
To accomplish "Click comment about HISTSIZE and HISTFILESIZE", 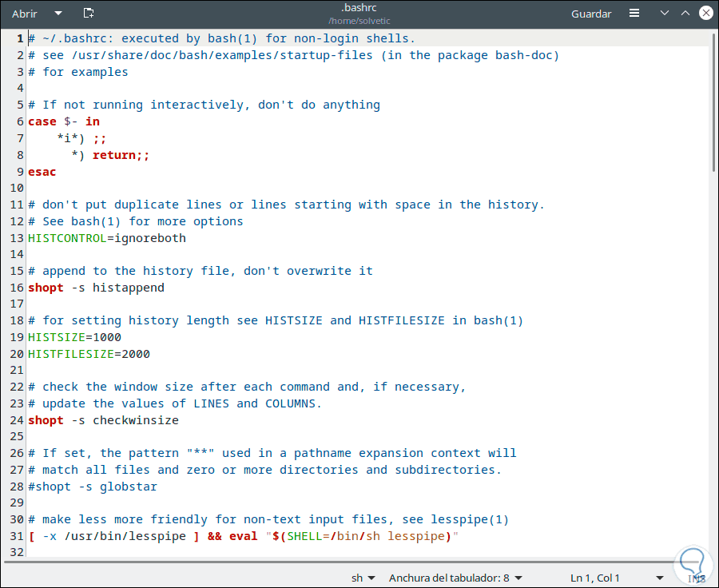I will click(275, 320).
